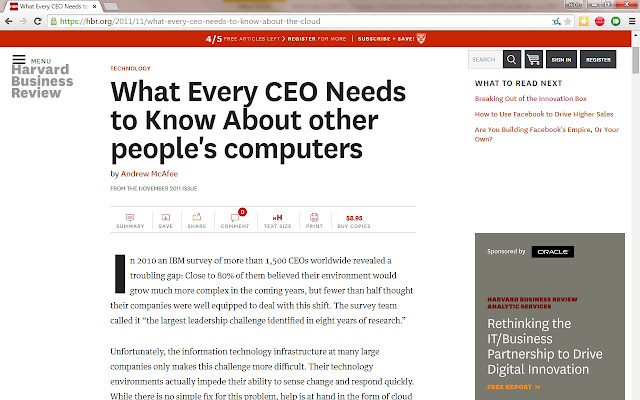Click the green padlock security icon

coord(54,21)
